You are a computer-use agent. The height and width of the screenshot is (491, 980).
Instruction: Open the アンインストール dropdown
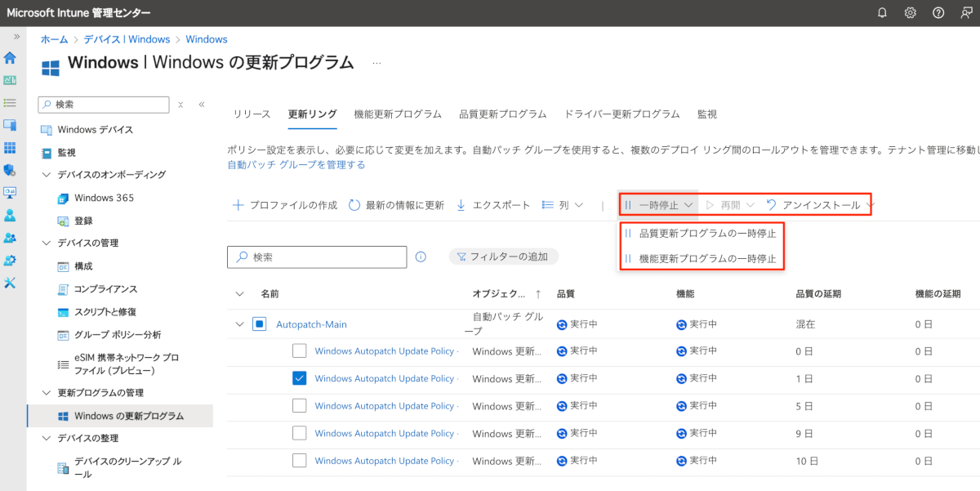point(820,205)
